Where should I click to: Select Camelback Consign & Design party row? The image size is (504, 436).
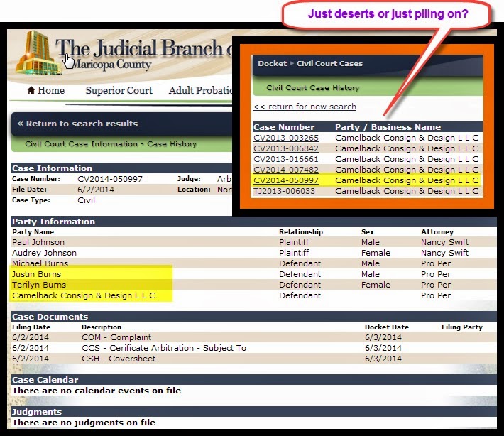coord(254,295)
